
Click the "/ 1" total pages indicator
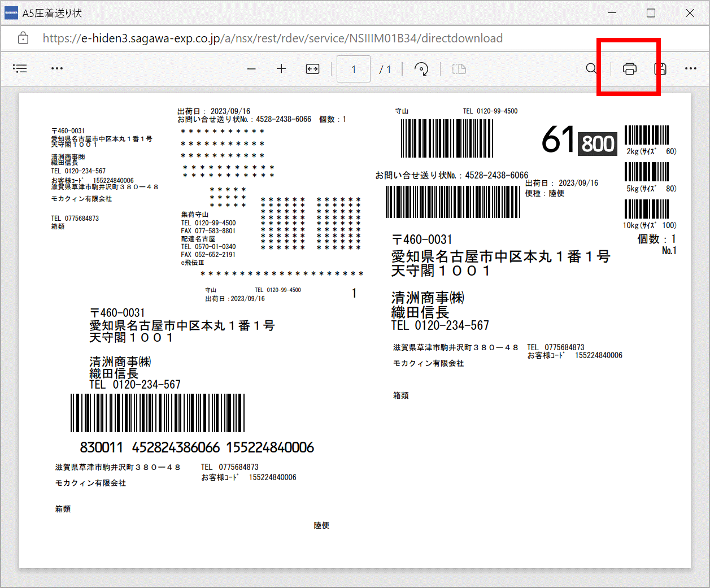tap(385, 69)
